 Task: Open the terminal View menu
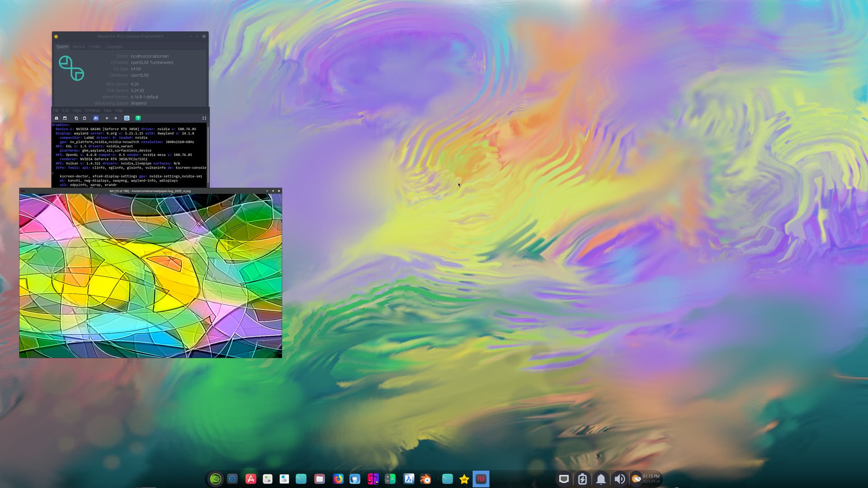coord(77,110)
